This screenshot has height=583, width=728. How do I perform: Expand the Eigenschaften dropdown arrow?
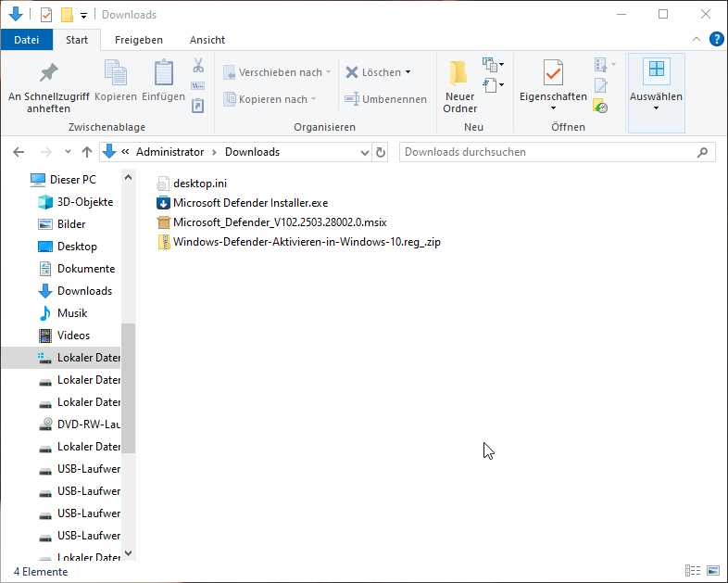(x=553, y=108)
